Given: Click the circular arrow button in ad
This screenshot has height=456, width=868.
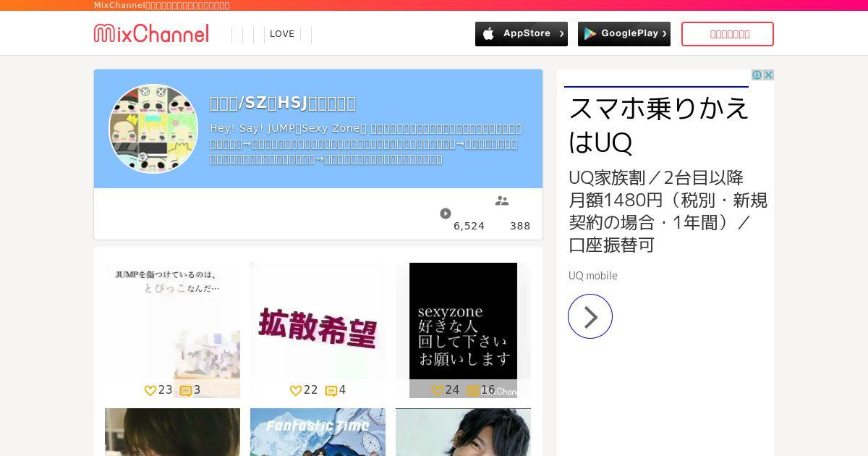Looking at the screenshot, I should [x=590, y=316].
